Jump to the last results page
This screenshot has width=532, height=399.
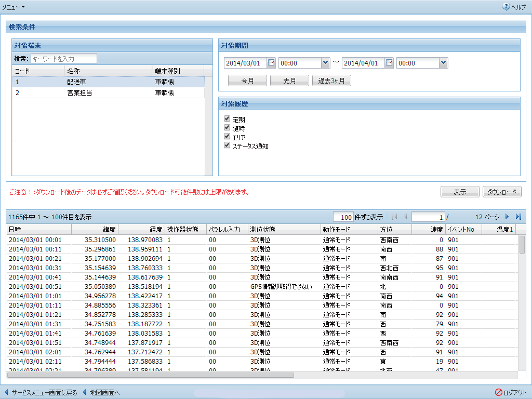[x=518, y=217]
